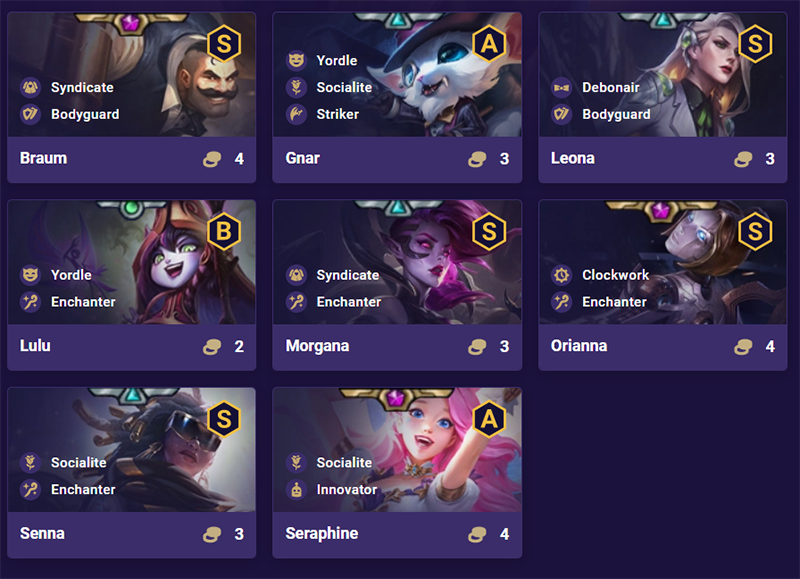This screenshot has width=800, height=579.
Task: Click the Bodyguard trait icon on Leona's card
Action: [561, 114]
